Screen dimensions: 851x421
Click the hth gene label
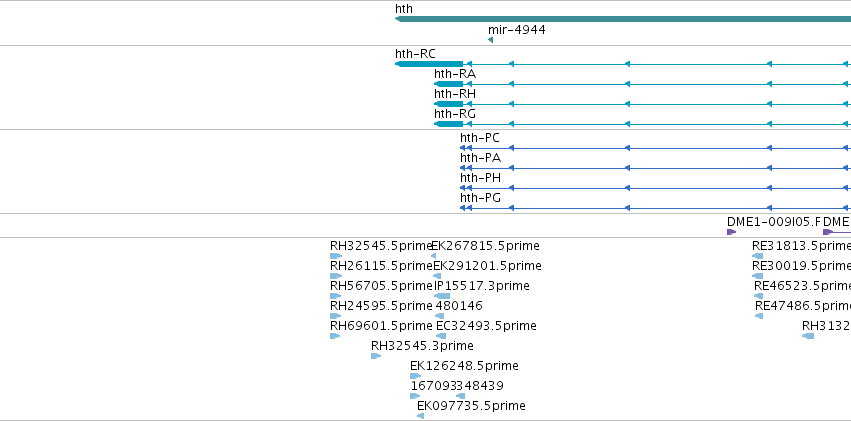tap(404, 9)
